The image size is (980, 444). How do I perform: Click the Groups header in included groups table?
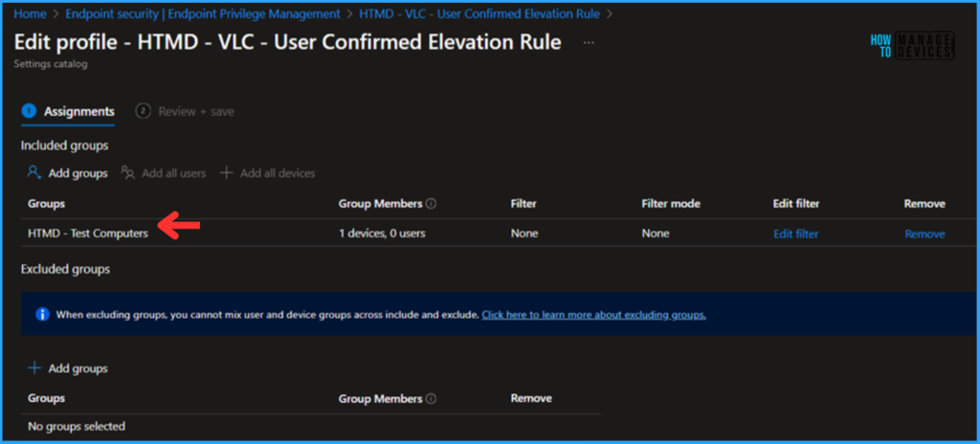click(x=46, y=203)
